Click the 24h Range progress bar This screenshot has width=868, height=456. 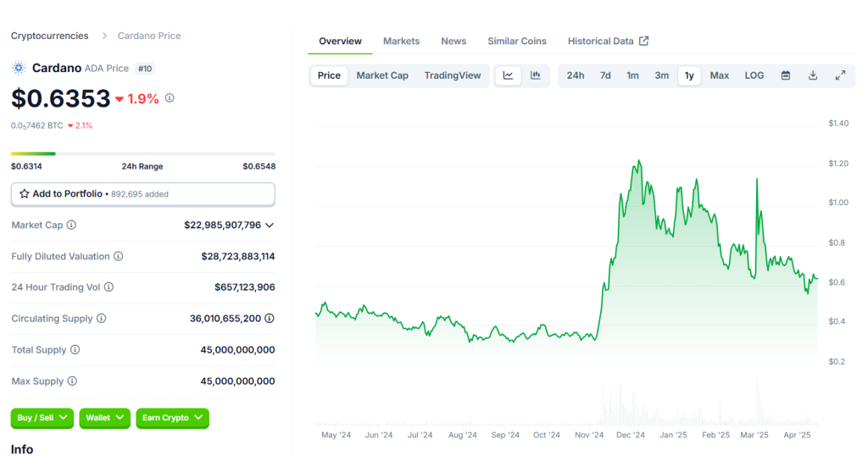142,153
